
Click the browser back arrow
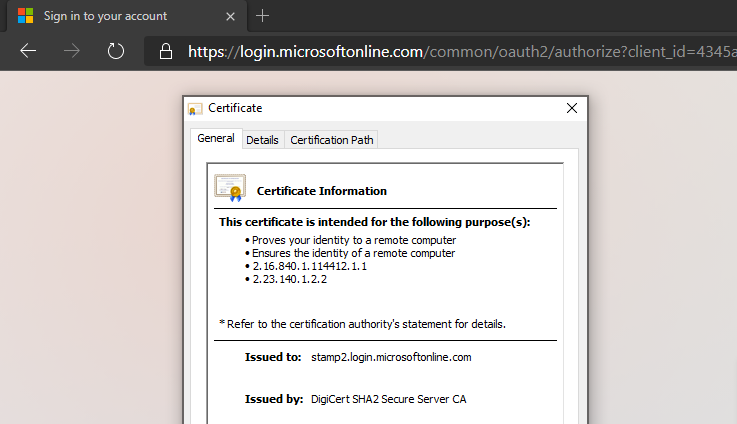click(x=28, y=51)
